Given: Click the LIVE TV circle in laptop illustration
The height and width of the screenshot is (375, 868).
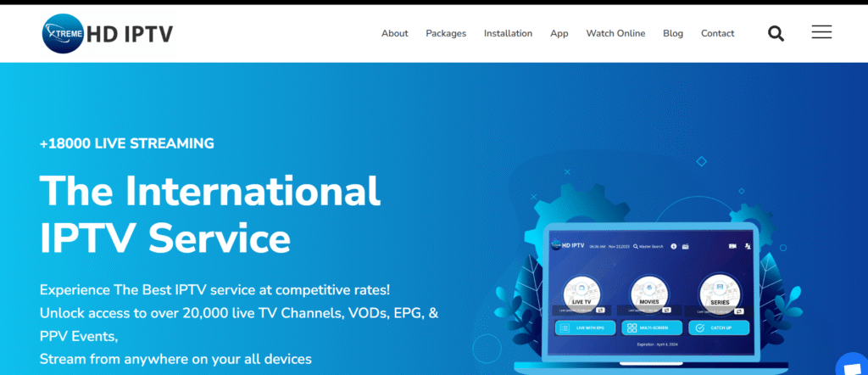Looking at the screenshot, I should [x=581, y=293].
